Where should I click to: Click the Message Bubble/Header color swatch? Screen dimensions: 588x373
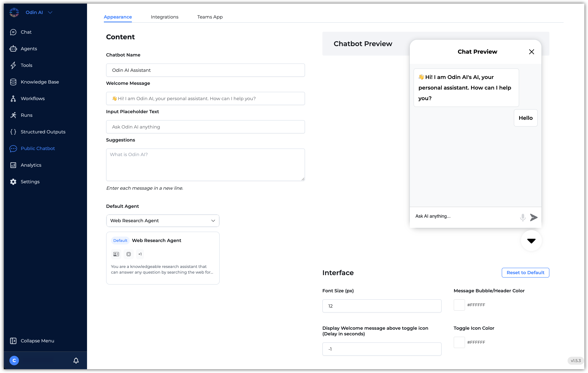click(459, 305)
